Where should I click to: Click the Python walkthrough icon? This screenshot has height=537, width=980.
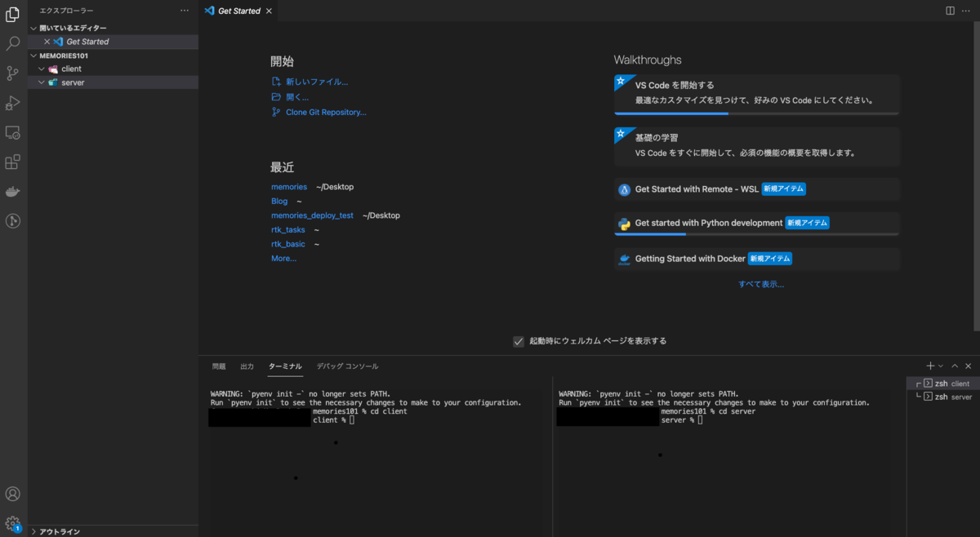[625, 223]
